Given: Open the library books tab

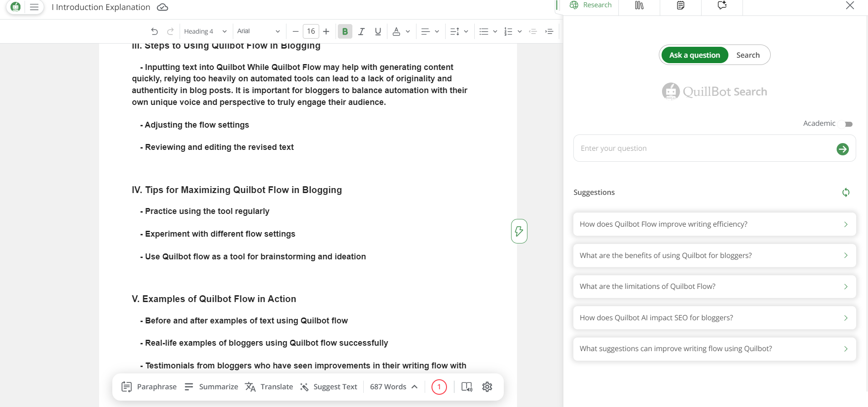Looking at the screenshot, I should point(639,5).
